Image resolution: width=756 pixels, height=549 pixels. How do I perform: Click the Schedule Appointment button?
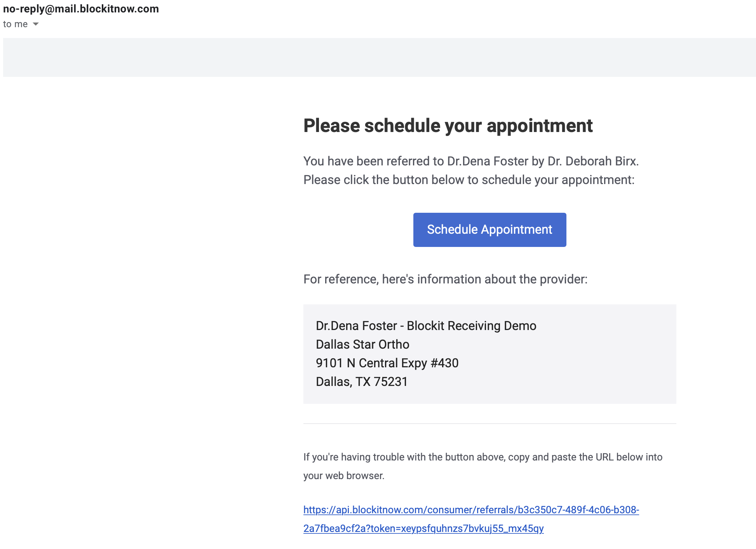pyautogui.click(x=489, y=229)
